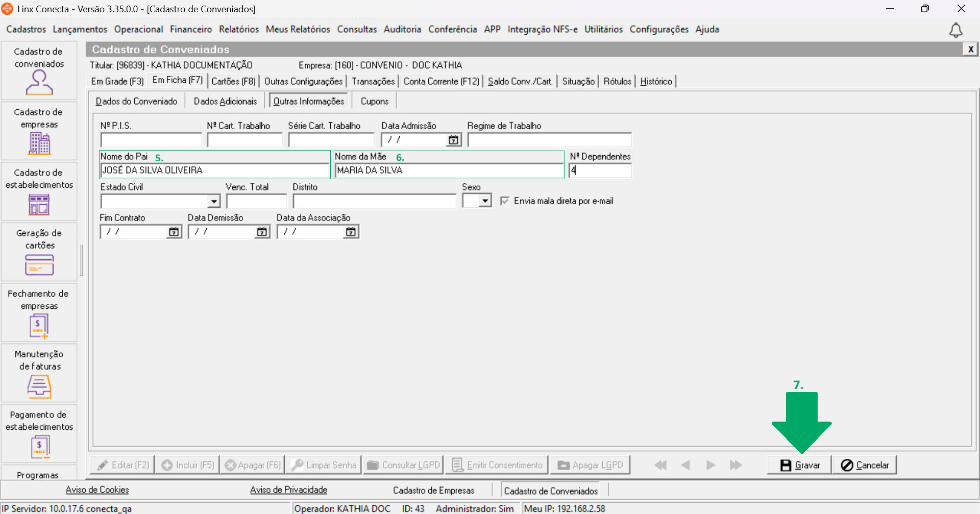Open Fechamento de empresas icon
The width and height of the screenshot is (980, 514).
tap(39, 326)
